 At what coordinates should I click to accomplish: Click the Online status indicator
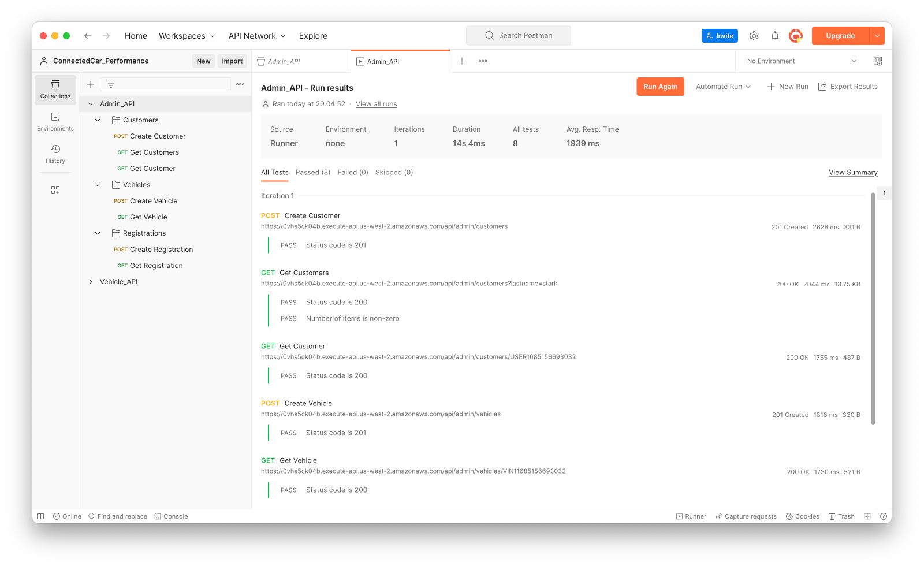click(67, 516)
